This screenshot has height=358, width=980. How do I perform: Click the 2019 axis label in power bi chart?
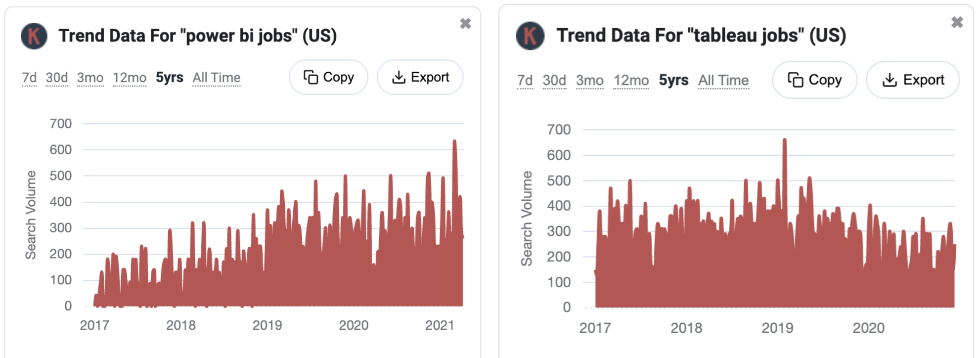[267, 325]
